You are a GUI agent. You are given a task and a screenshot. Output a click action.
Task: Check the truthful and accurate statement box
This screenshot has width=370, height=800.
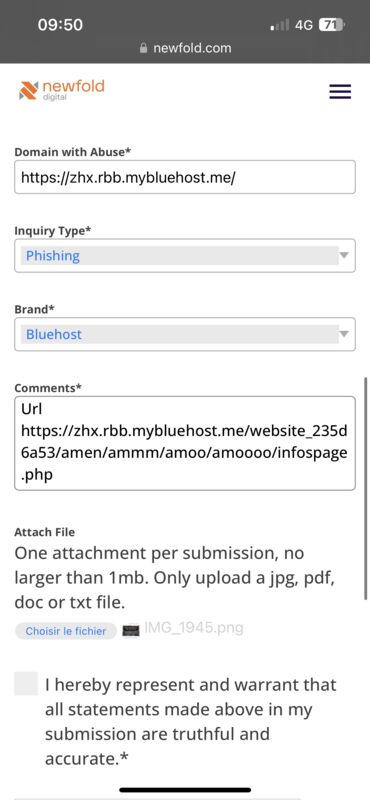coord(26,684)
